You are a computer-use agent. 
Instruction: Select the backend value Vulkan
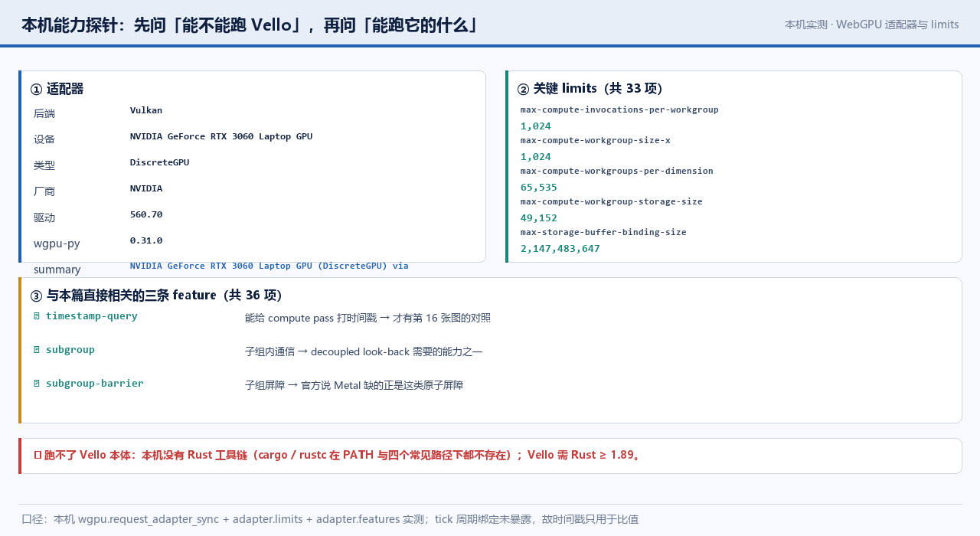tap(146, 110)
